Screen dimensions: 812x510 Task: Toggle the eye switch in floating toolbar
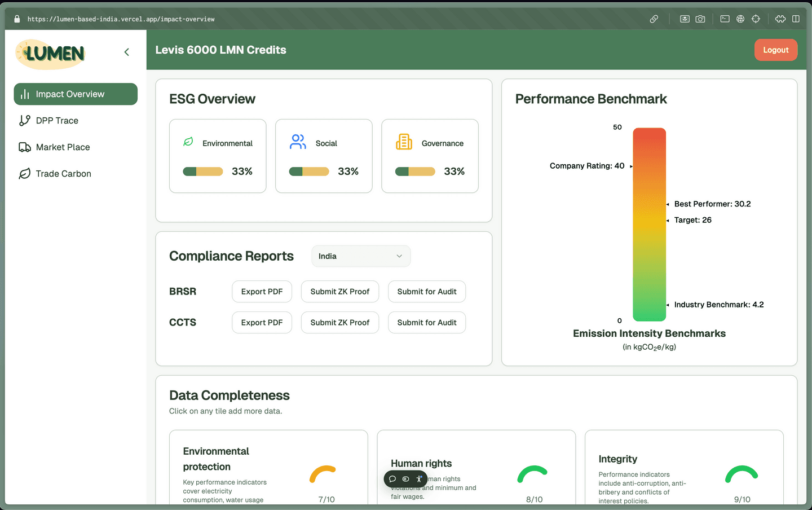pos(405,479)
